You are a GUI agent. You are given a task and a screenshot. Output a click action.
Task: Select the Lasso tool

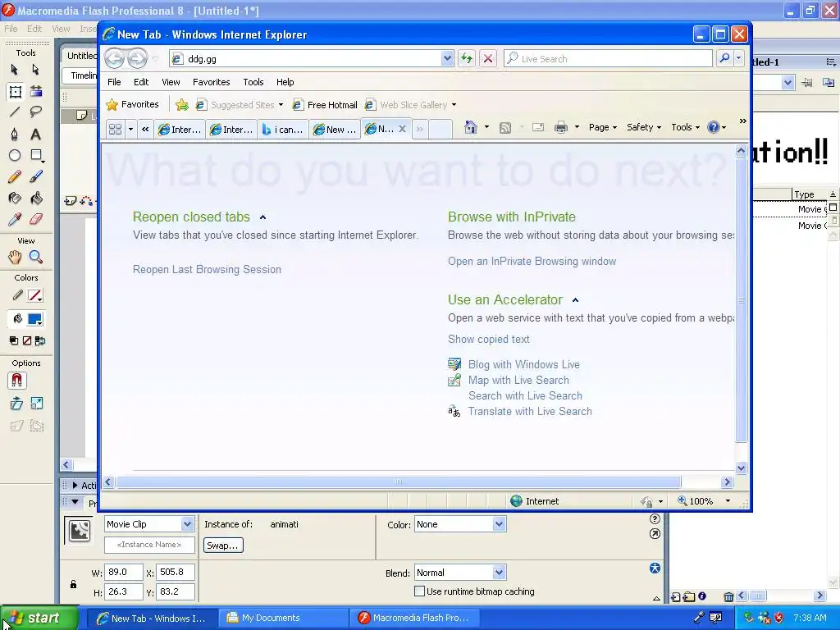(36, 112)
